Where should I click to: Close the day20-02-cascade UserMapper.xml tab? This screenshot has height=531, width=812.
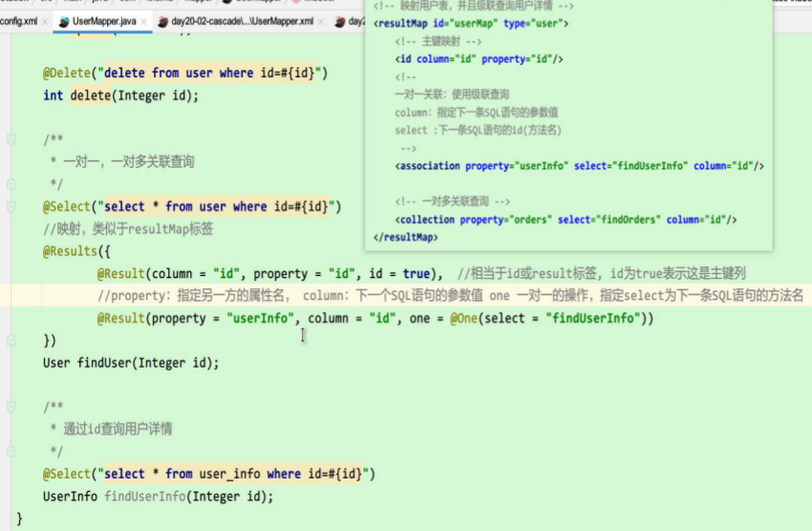[x=321, y=22]
